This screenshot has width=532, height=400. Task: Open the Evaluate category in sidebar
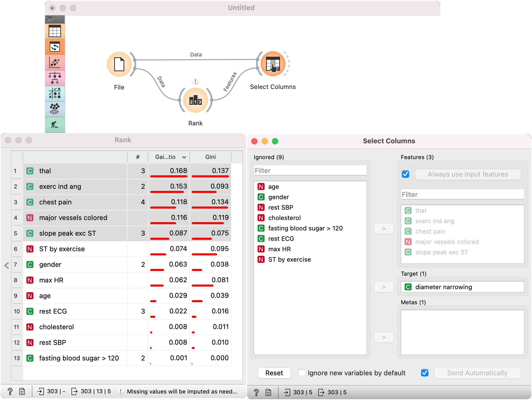55,94
